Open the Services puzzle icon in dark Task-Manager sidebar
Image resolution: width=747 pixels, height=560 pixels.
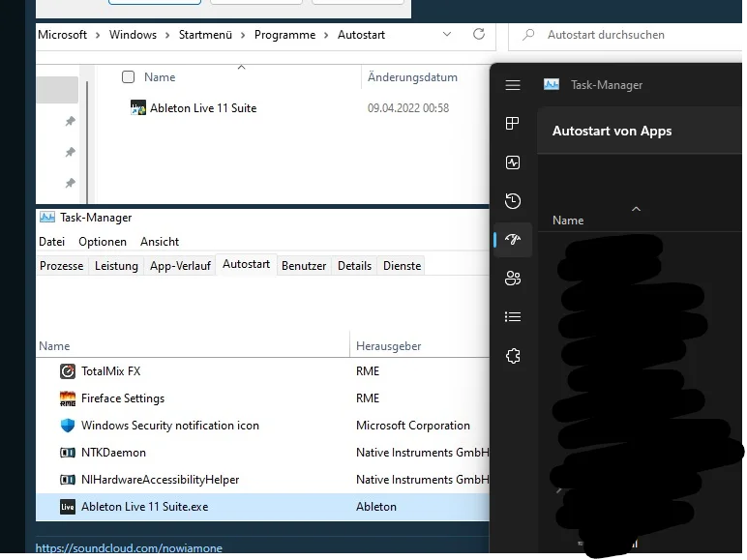click(513, 356)
